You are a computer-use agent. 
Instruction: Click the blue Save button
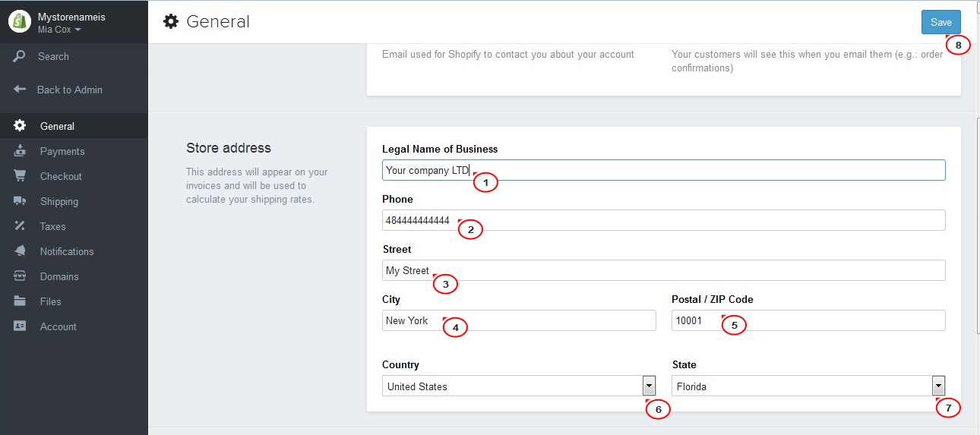(x=941, y=22)
